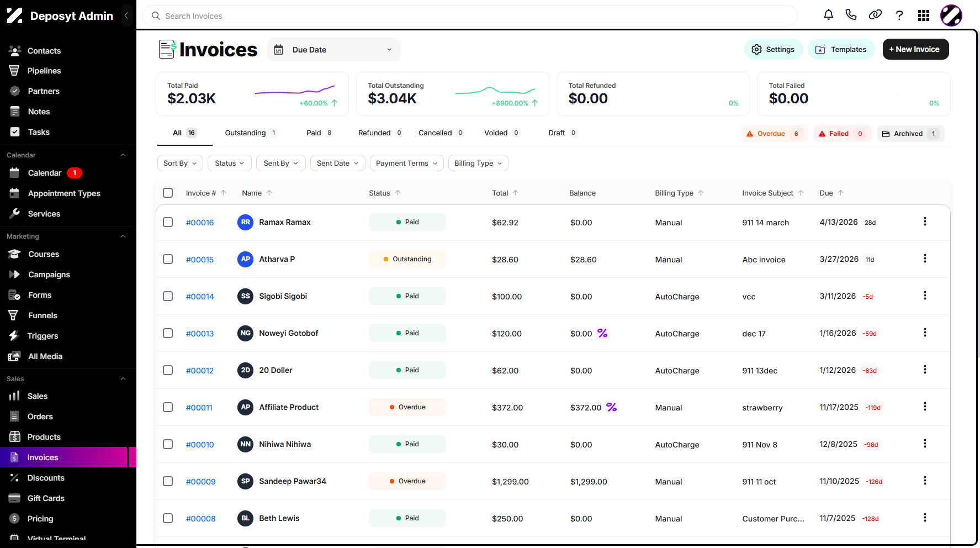Open Appointment Types in the sidebar
This screenshot has height=548, width=980.
pos(65,193)
